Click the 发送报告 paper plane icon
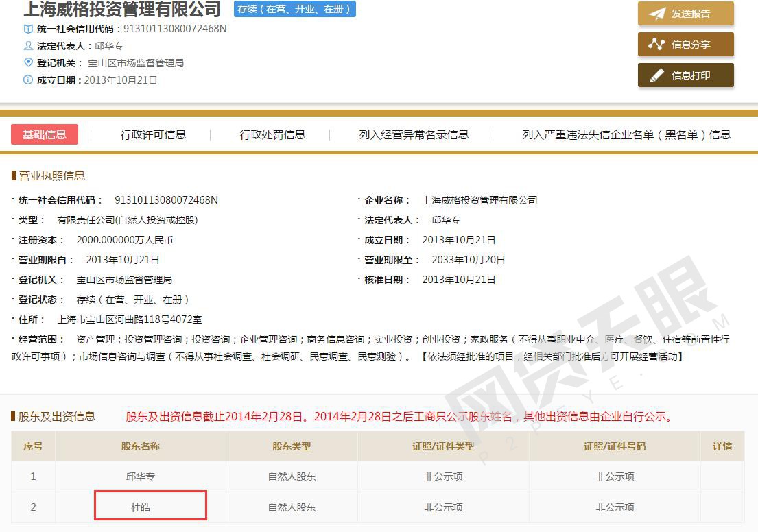 coord(657,14)
